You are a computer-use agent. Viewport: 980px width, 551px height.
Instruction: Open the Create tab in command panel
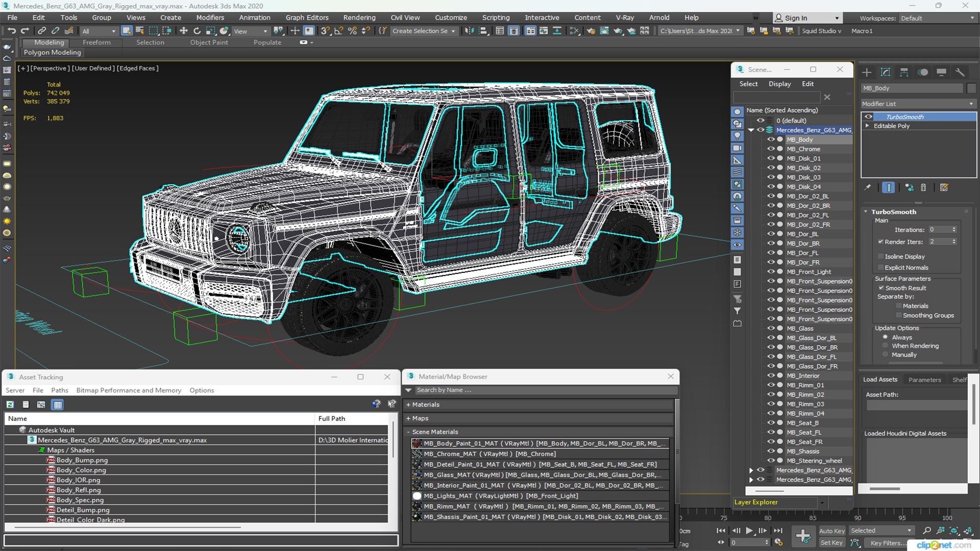pyautogui.click(x=867, y=72)
